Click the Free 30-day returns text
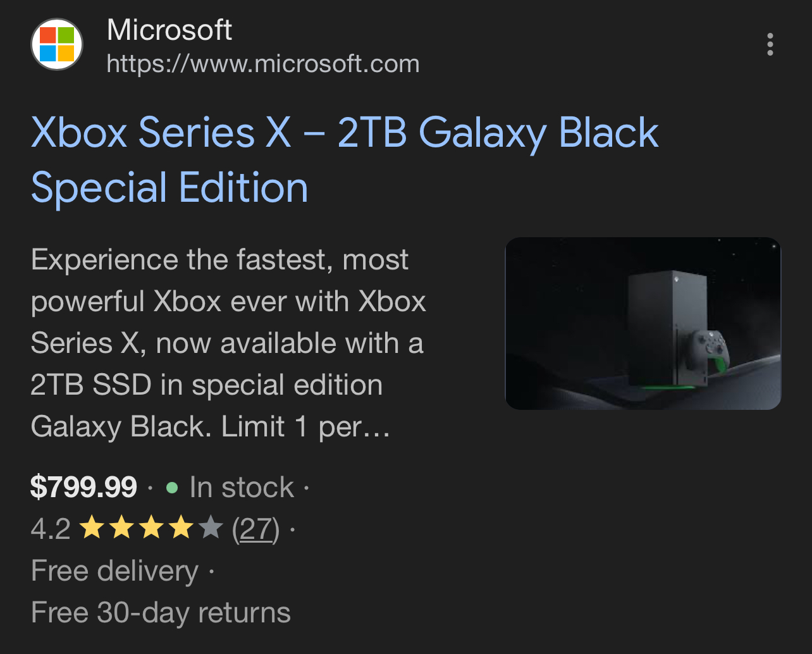Viewport: 812px width, 654px height. [x=160, y=612]
